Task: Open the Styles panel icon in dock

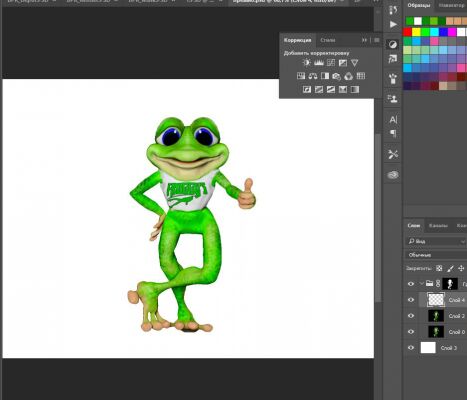Action: click(x=393, y=59)
